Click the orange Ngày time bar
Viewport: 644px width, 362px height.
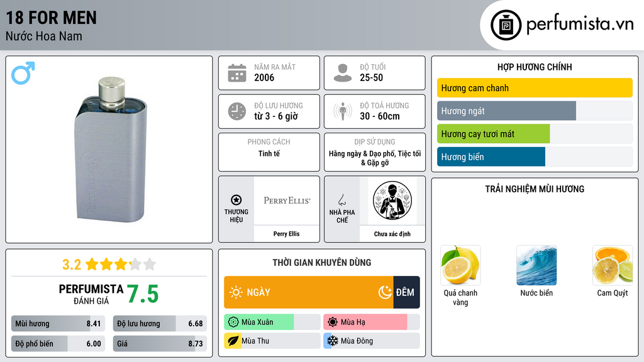308,292
